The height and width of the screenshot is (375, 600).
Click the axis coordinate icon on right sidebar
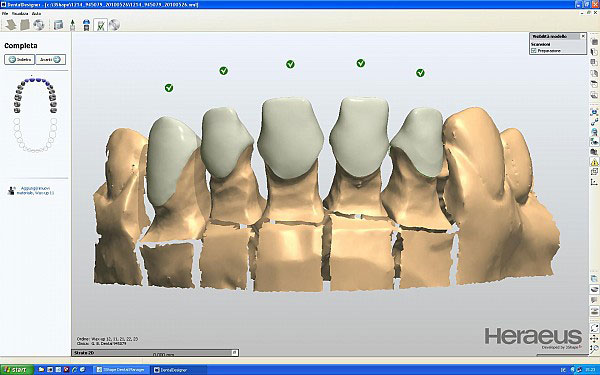pos(594,182)
